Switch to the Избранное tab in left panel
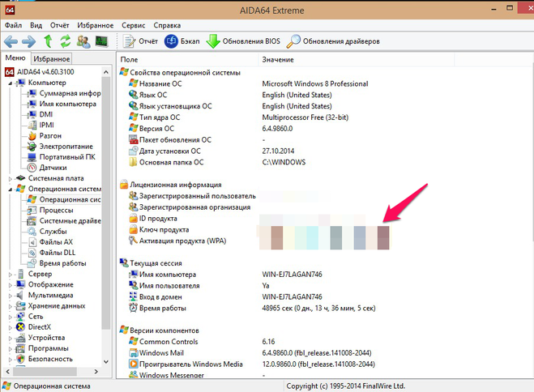Image resolution: width=534 pixels, height=392 pixels. pyautogui.click(x=51, y=59)
